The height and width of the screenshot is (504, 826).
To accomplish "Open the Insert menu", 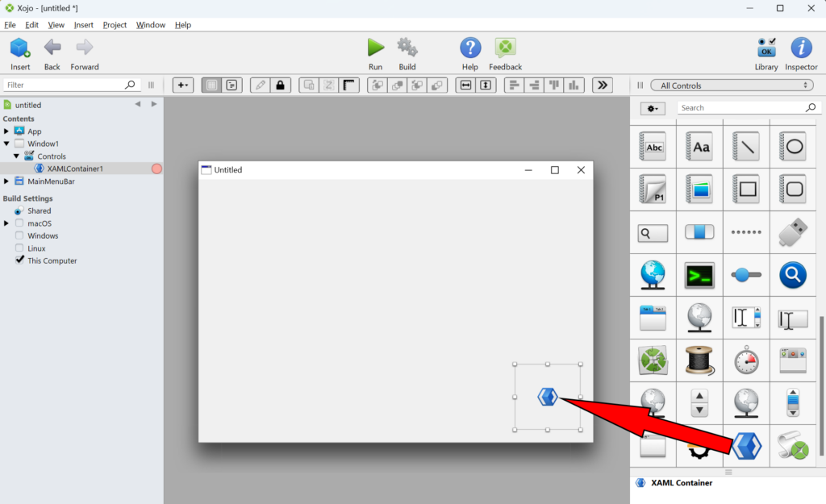I will 83,25.
